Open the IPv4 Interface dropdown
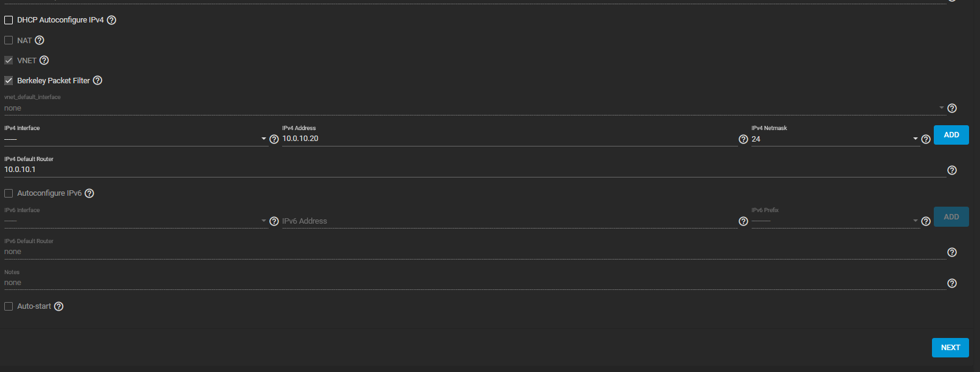Image resolution: width=980 pixels, height=372 pixels. coord(136,139)
